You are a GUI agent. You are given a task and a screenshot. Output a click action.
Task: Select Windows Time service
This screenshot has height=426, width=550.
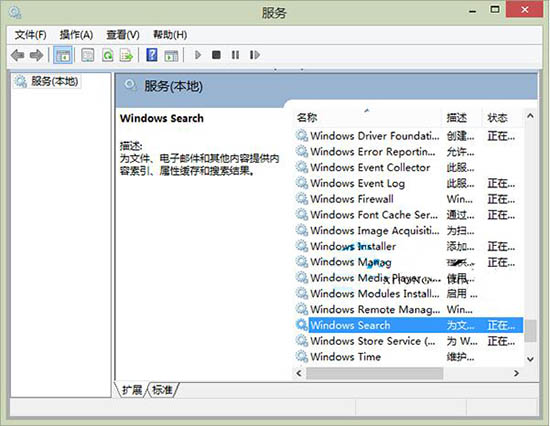(x=346, y=357)
